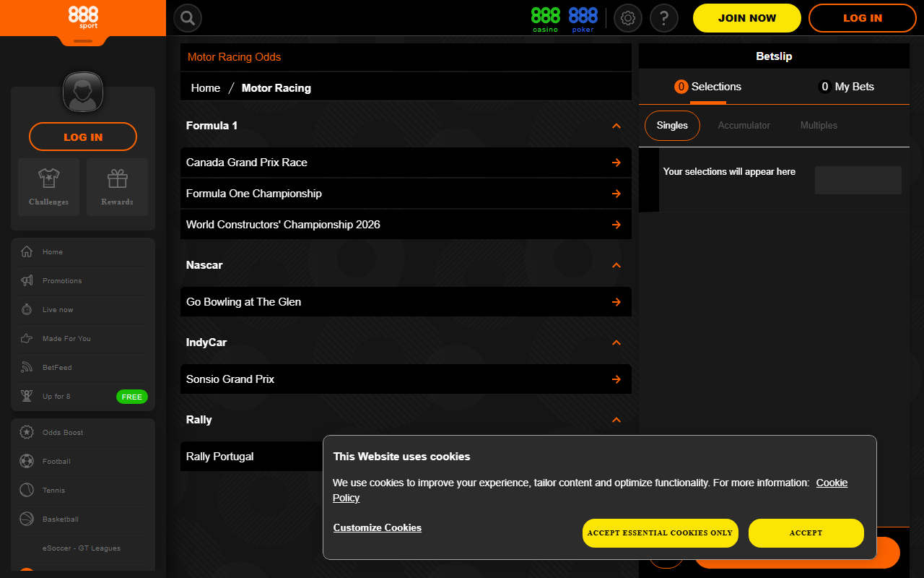Open eSoccer - GT Leagues menu item
The height and width of the screenshot is (578, 924).
coord(82,548)
